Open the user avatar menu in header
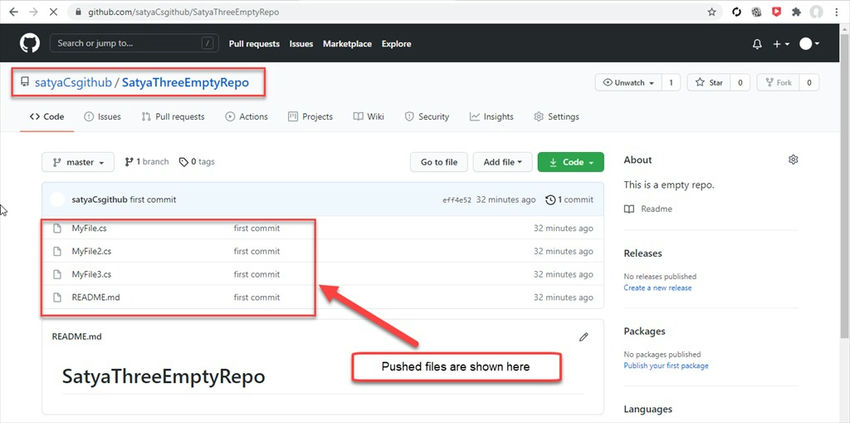The image size is (850, 423). 809,44
